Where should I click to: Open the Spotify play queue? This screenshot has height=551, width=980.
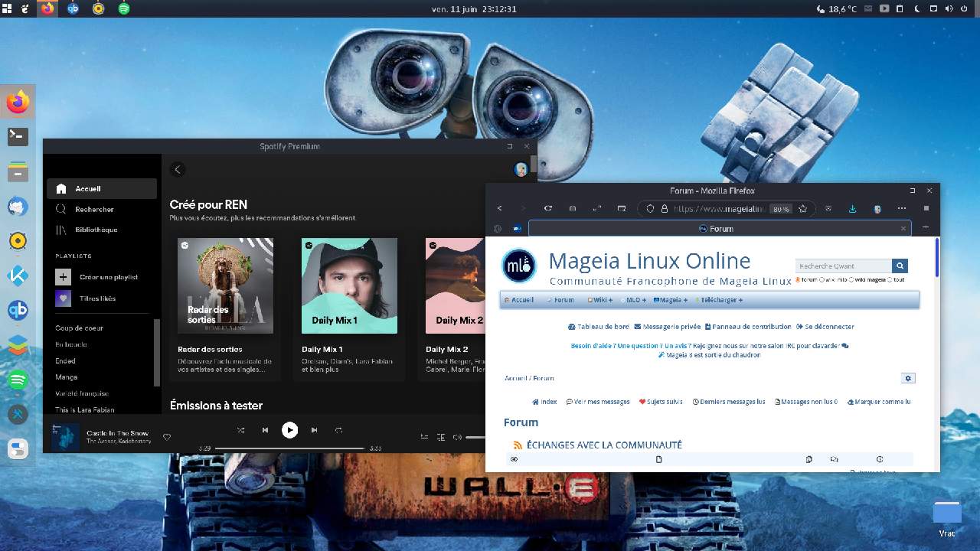click(x=424, y=437)
